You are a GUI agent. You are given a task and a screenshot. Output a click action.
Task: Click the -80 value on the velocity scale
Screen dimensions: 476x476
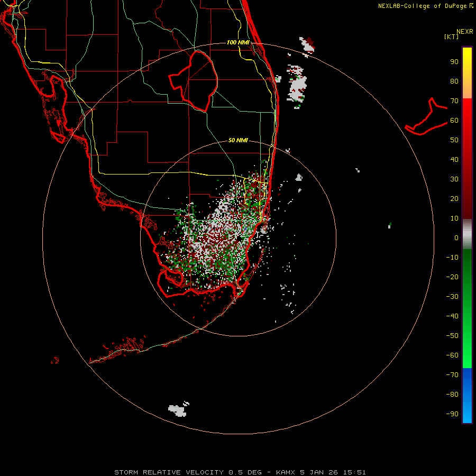click(x=452, y=395)
